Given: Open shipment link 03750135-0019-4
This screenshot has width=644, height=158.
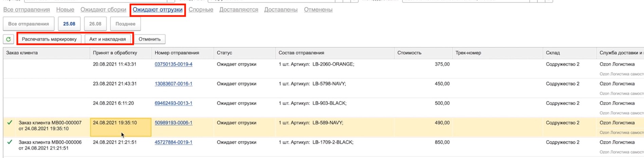Looking at the screenshot, I should point(174,64).
